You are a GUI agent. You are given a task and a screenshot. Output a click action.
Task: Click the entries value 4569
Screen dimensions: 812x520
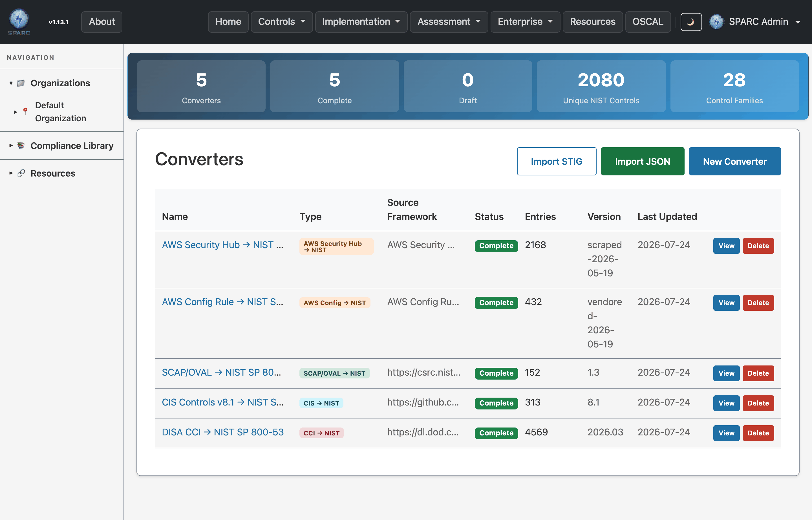[x=536, y=432]
